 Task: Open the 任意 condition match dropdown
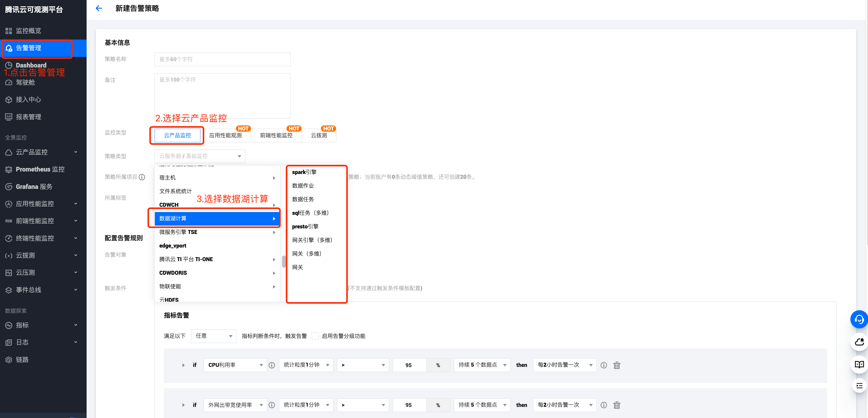(x=214, y=336)
